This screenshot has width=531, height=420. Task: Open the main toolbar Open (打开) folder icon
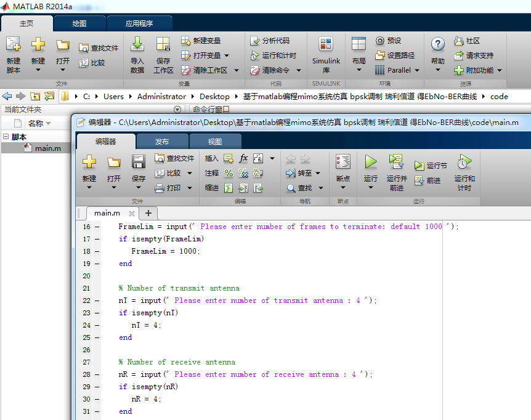point(63,45)
